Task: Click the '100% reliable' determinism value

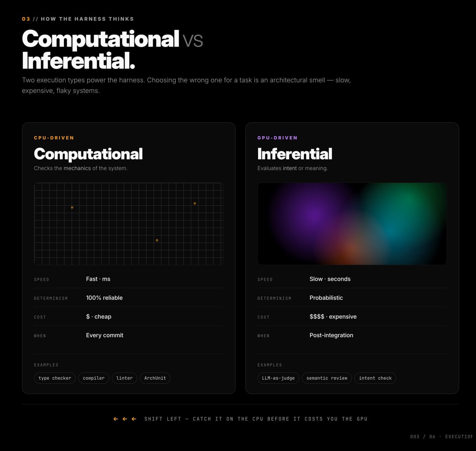Action: [x=104, y=298]
